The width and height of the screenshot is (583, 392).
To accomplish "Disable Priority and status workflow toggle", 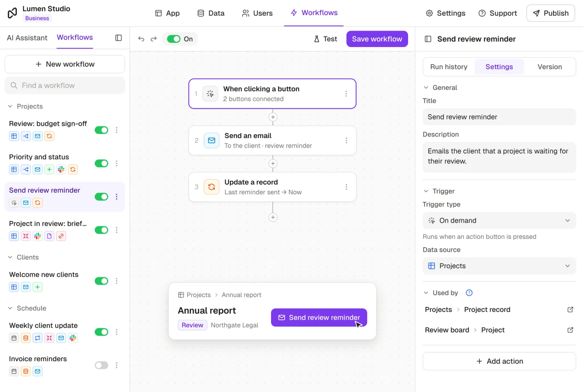I will tap(101, 163).
